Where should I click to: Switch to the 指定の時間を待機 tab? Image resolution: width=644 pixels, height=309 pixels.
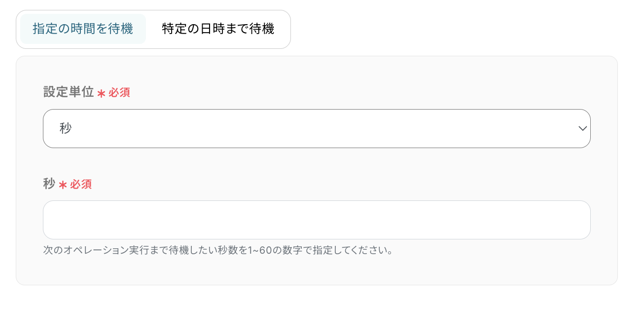[x=83, y=29]
